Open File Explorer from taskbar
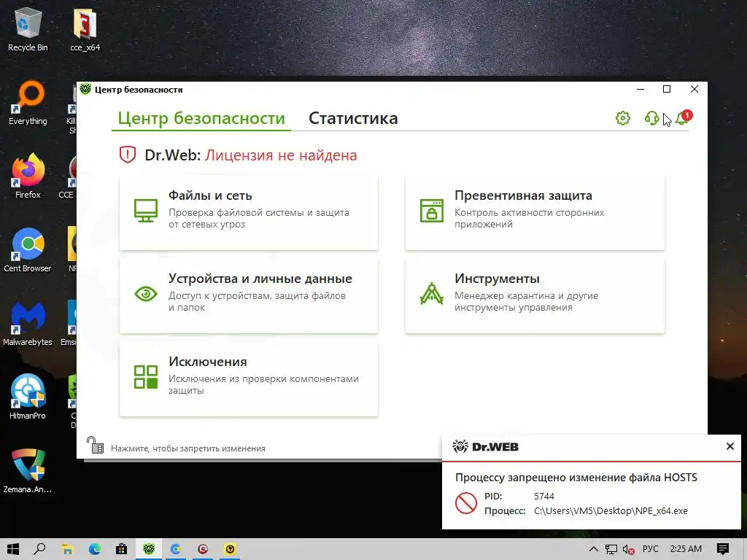Image resolution: width=747 pixels, height=560 pixels. pos(67,549)
